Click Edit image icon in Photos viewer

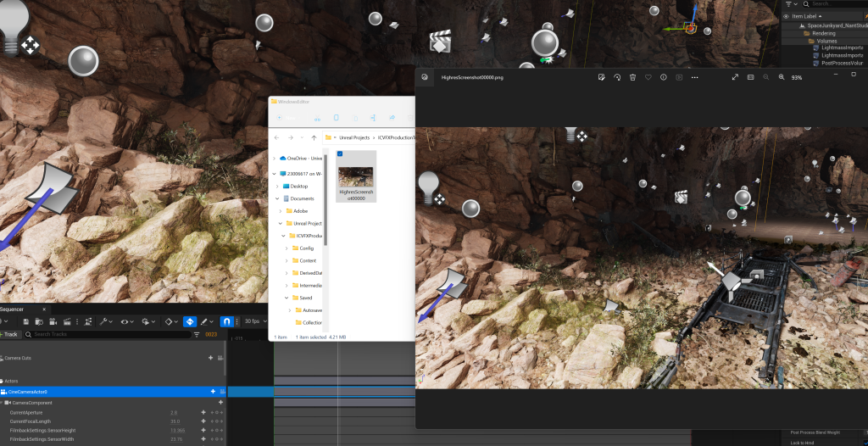[602, 77]
